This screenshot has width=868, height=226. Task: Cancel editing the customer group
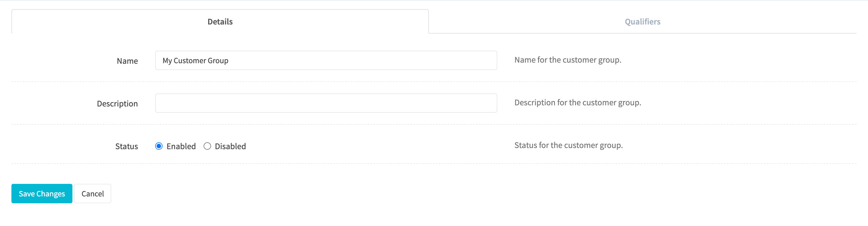coord(93,194)
